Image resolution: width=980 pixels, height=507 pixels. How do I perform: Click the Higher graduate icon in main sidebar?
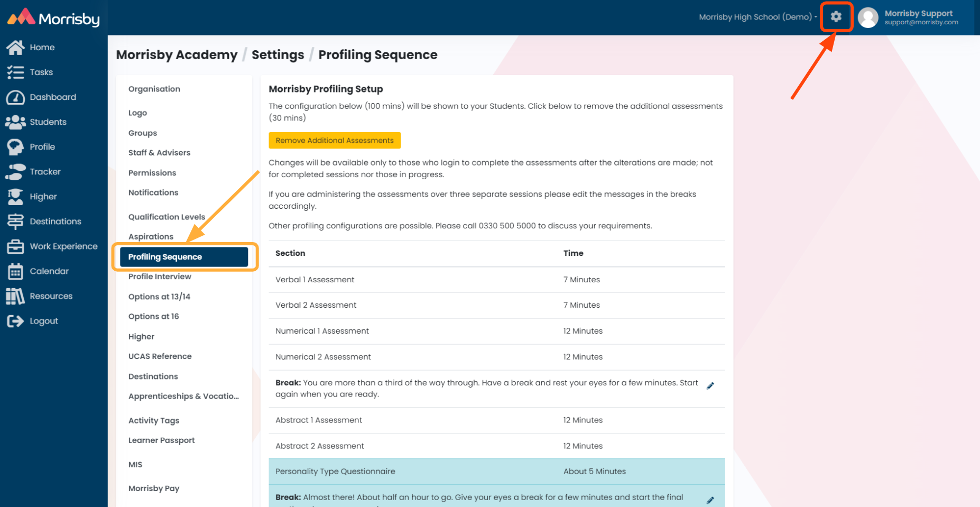click(15, 197)
